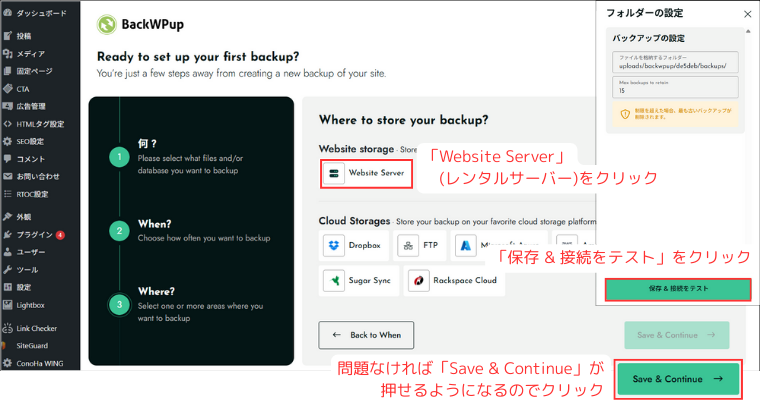
Task: Choose Website Server storage option
Action: pyautogui.click(x=366, y=173)
